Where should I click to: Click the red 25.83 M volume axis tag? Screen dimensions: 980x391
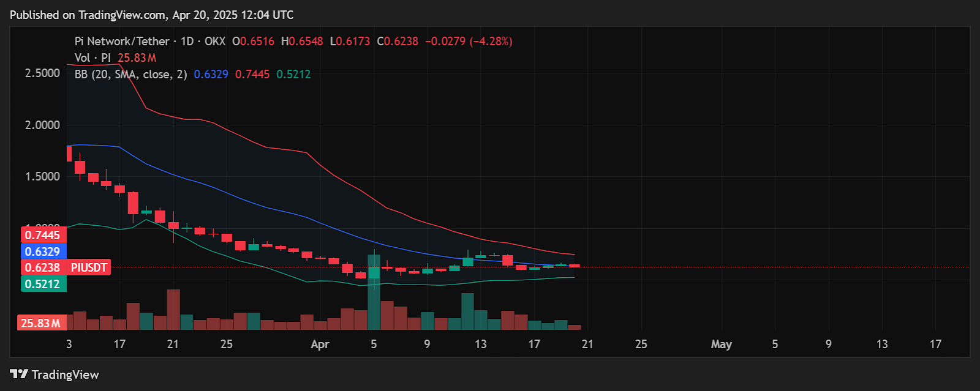tap(42, 323)
